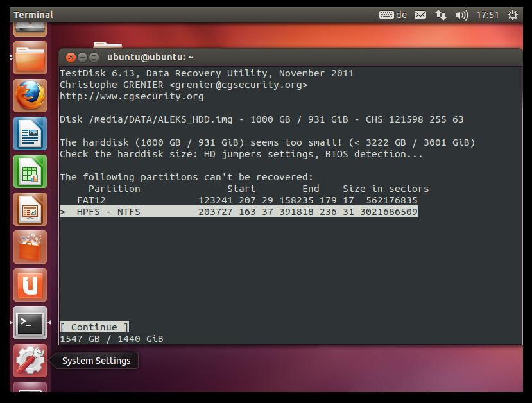Image resolution: width=532 pixels, height=403 pixels.
Task: Click the http://www.cgsecurity.org URL text
Action: click(x=132, y=96)
